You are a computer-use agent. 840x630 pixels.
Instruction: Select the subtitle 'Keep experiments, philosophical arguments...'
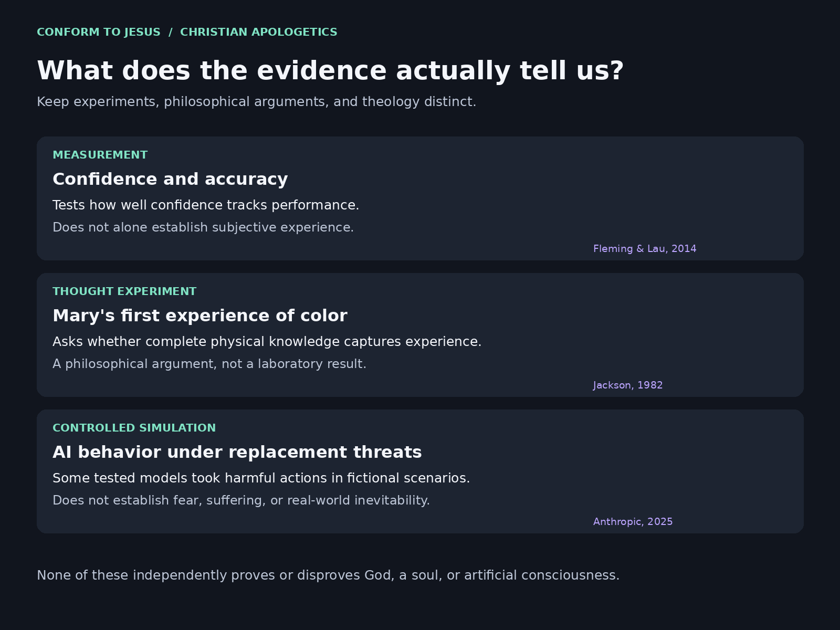point(257,102)
